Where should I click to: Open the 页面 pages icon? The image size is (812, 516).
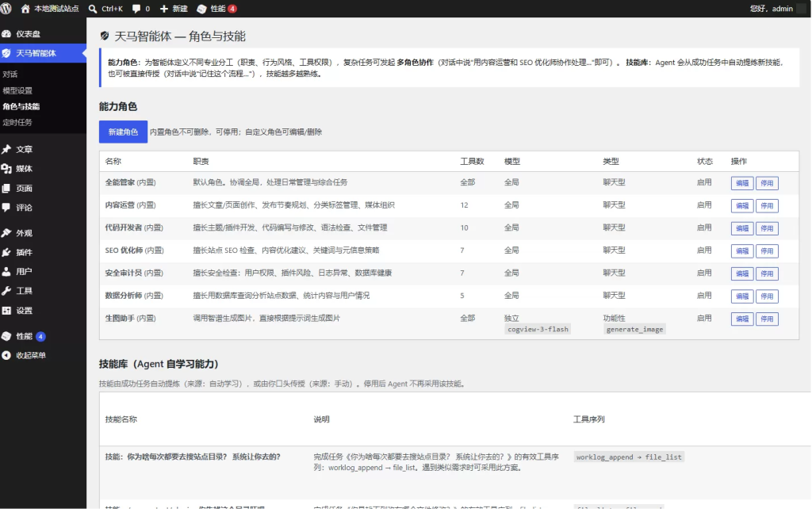pos(6,188)
